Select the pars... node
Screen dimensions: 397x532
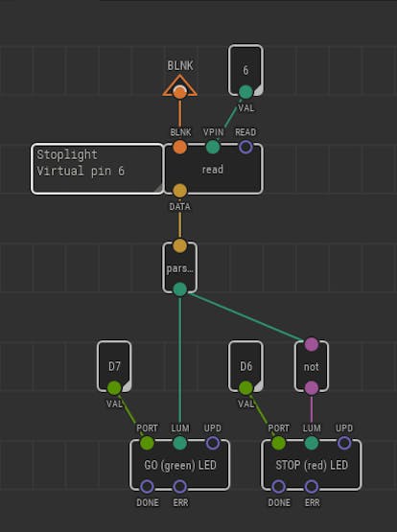coord(180,267)
